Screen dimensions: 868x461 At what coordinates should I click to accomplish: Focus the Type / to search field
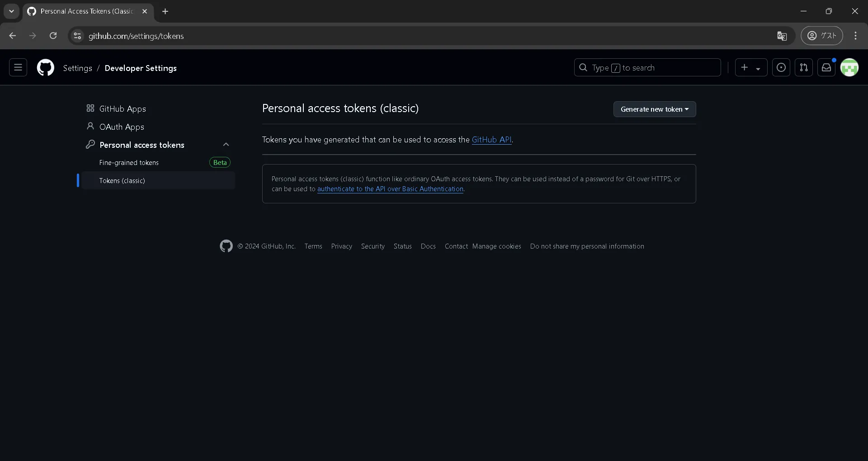(647, 68)
